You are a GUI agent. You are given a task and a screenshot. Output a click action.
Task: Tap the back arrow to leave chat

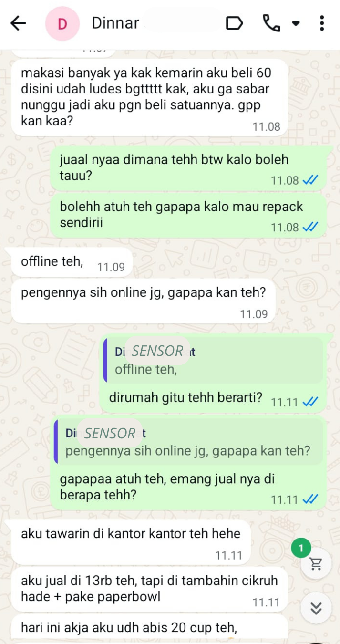click(x=18, y=23)
